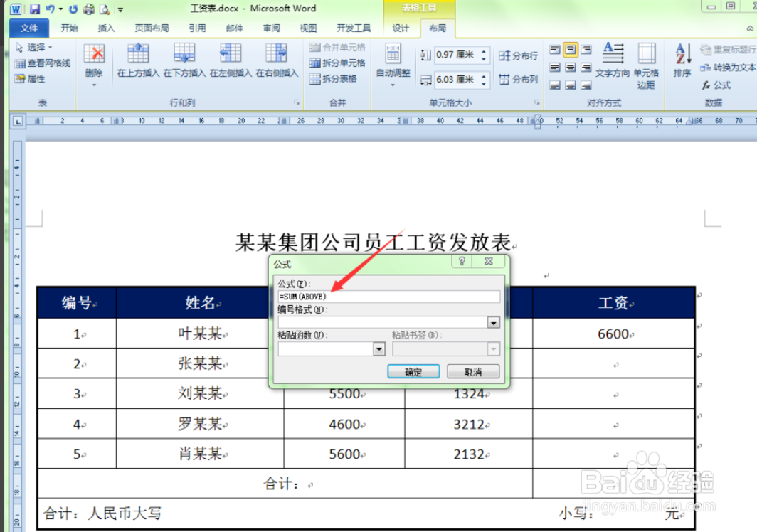Click the help question mark in dialog

coord(462,261)
